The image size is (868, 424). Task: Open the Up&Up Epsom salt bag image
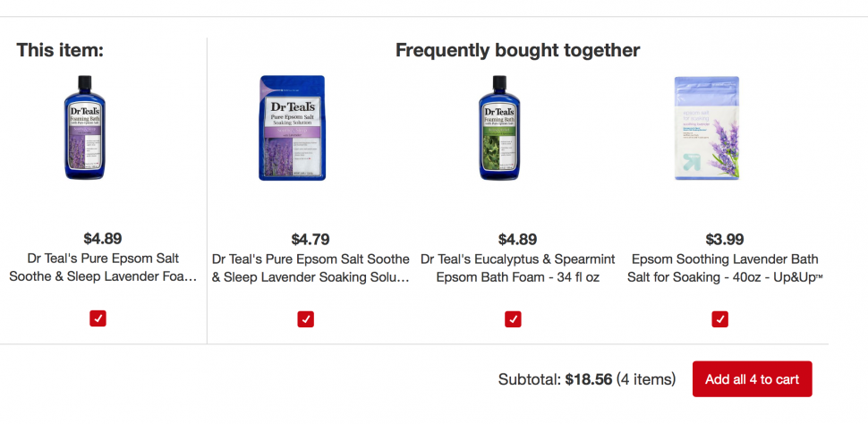pyautogui.click(x=706, y=128)
